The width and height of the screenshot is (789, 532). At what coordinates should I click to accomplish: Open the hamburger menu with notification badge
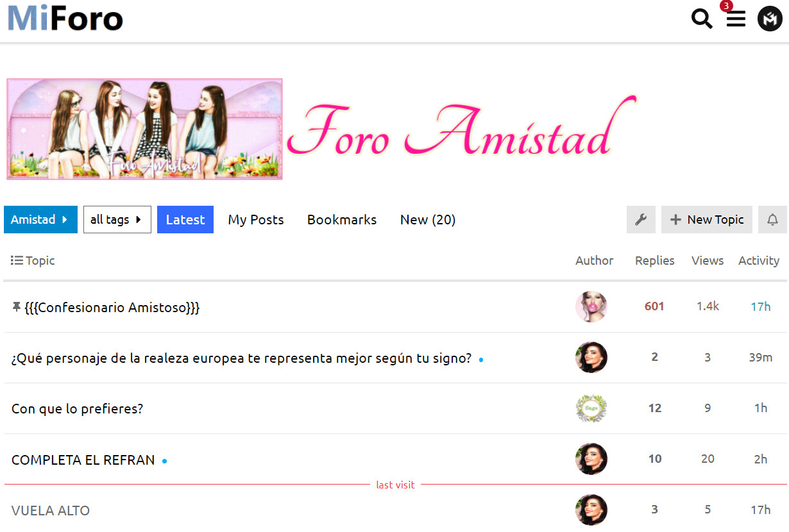click(x=736, y=19)
